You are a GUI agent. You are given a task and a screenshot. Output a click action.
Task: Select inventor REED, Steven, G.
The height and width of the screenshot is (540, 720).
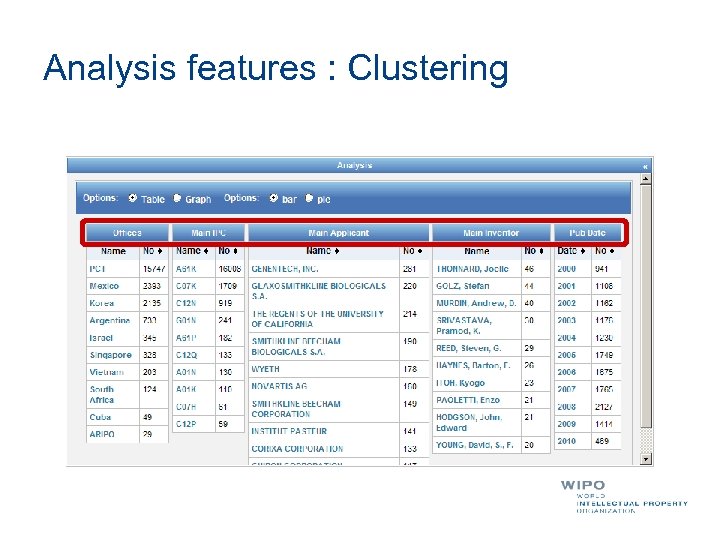[x=468, y=348]
